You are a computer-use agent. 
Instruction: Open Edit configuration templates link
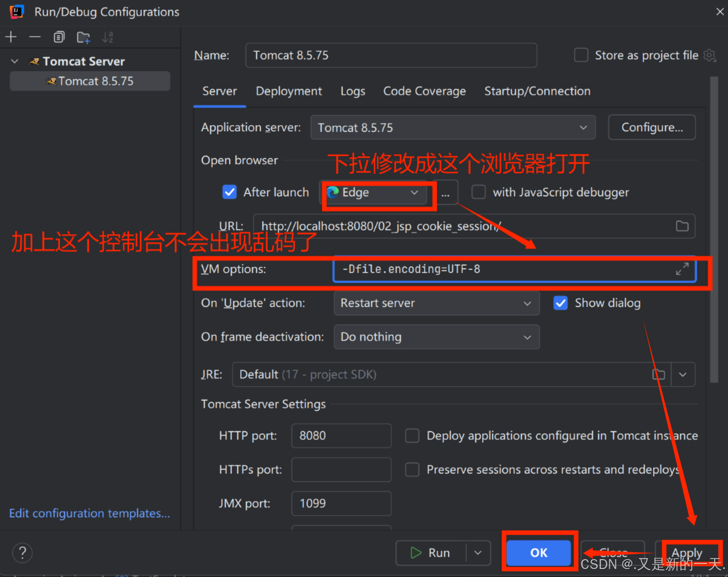[89, 513]
